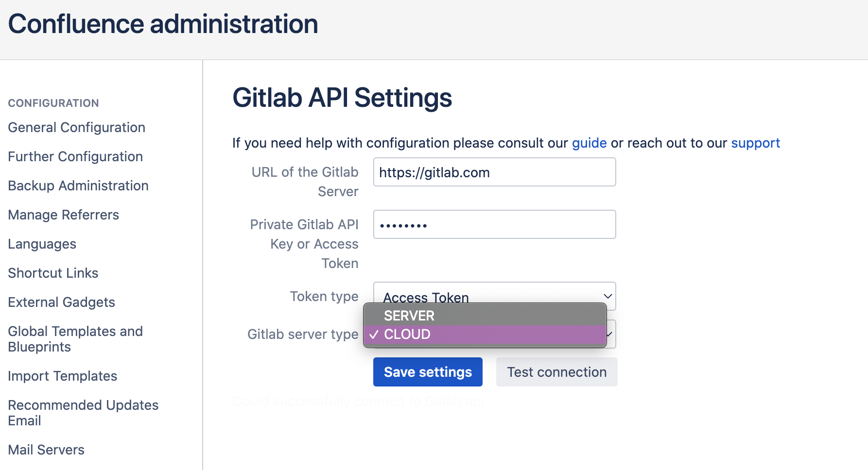Viewport: 868px width, 470px height.
Task: Select Shortcut Links in the sidebar
Action: pos(53,273)
